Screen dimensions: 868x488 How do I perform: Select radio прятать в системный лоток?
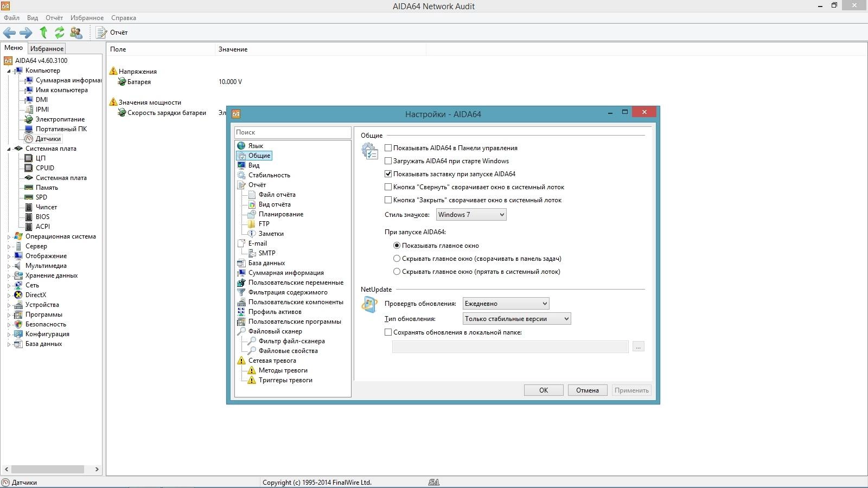click(x=397, y=271)
